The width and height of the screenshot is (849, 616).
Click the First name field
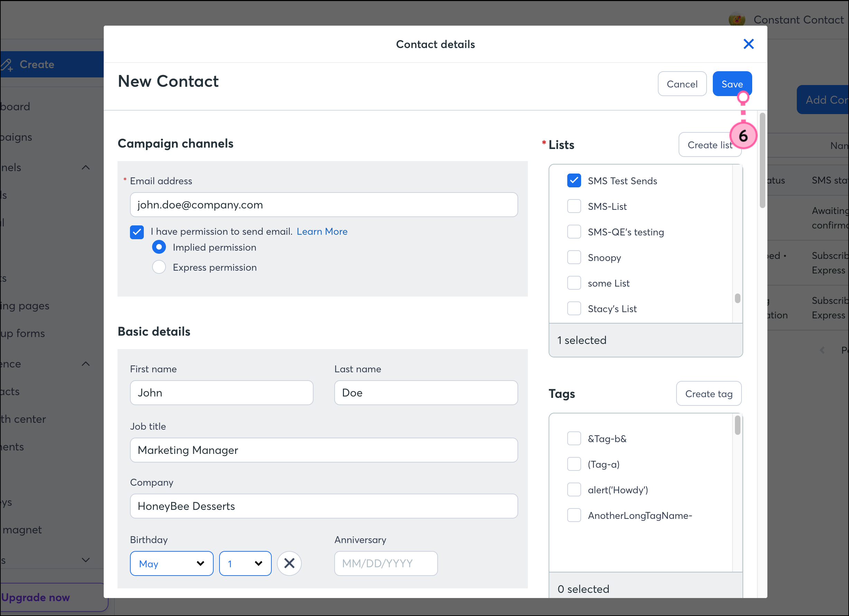222,393
